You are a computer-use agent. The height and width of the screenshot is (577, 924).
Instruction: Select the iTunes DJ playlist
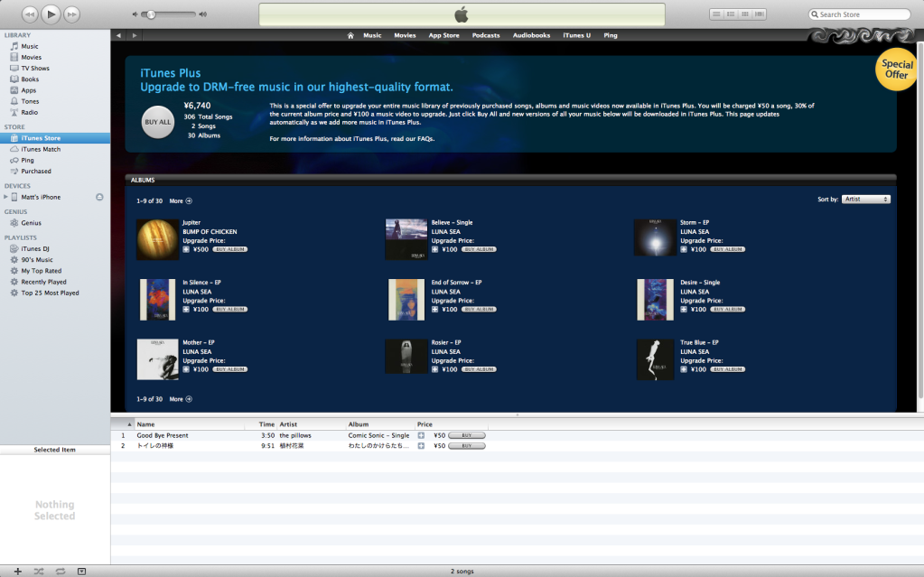pyautogui.click(x=34, y=248)
